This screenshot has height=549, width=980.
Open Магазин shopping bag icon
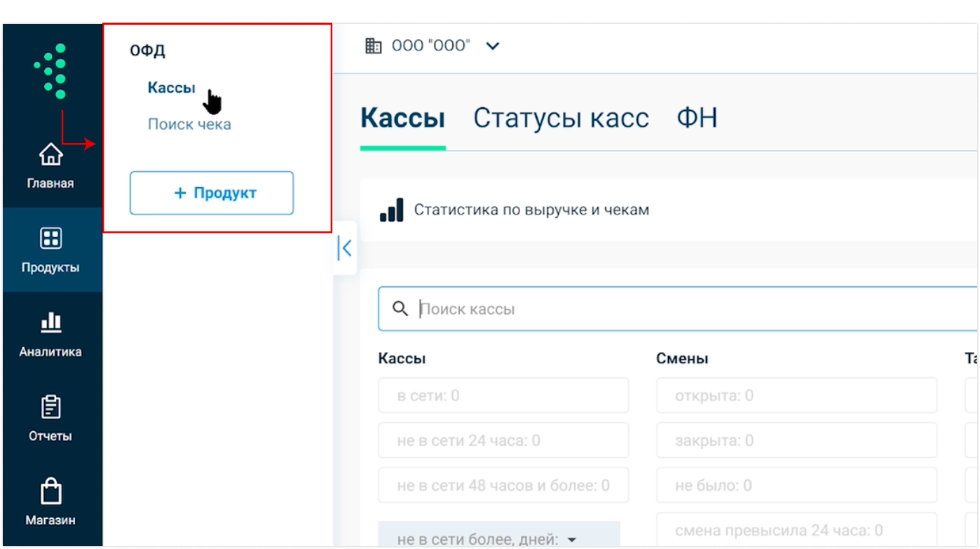click(x=50, y=492)
